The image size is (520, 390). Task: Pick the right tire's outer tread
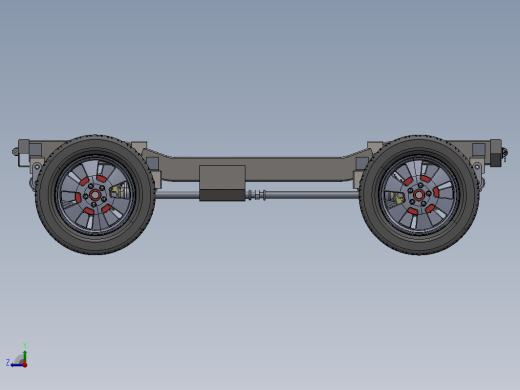coord(419,247)
